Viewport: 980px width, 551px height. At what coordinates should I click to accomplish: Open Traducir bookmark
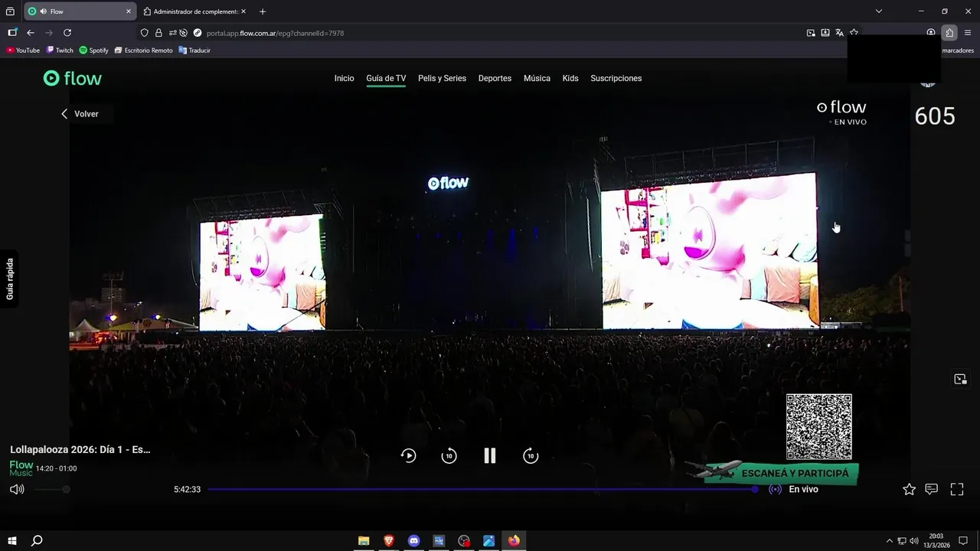tap(194, 51)
